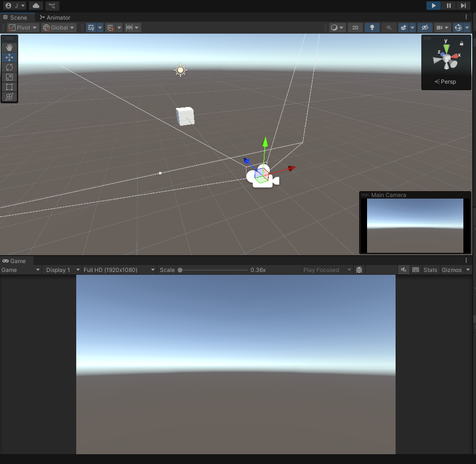This screenshot has width=476, height=464.
Task: Toggle scene view lighting
Action: (372, 28)
